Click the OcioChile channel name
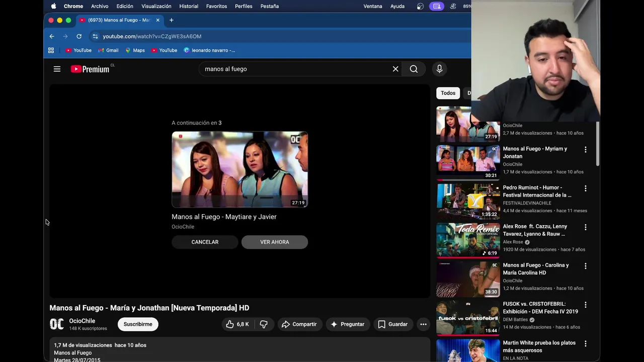 82,321
